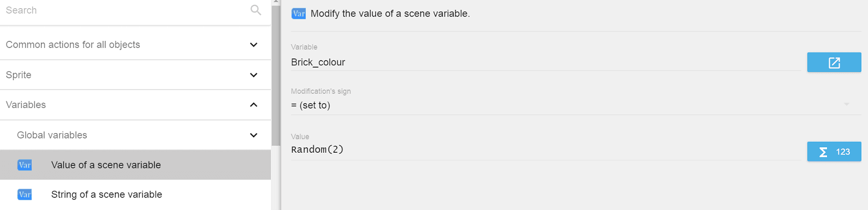Expand Global variables chevron
The width and height of the screenshot is (868, 210).
(x=253, y=135)
